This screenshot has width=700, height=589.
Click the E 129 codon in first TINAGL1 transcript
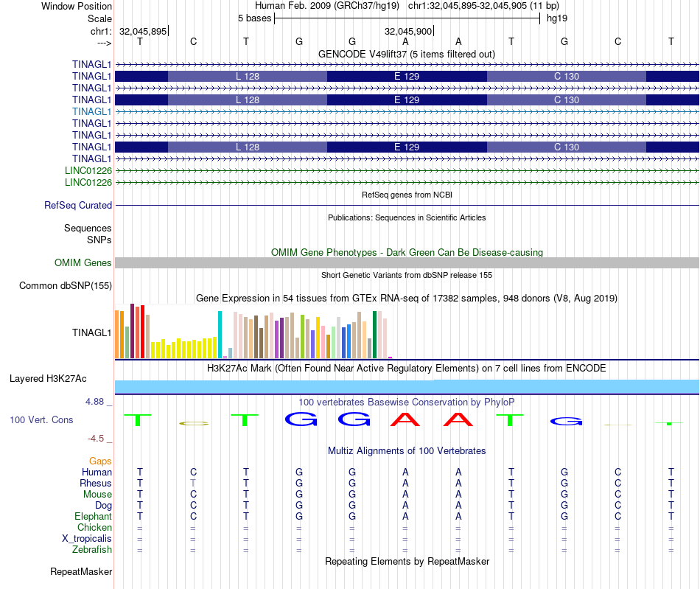point(407,77)
